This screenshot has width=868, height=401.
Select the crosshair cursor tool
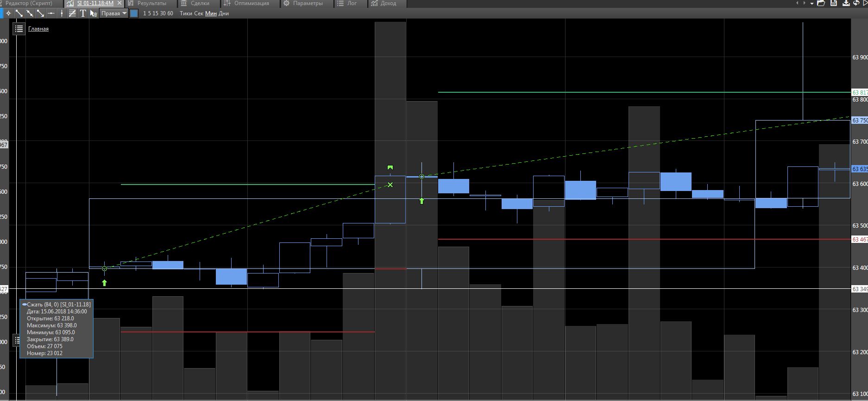[x=8, y=13]
